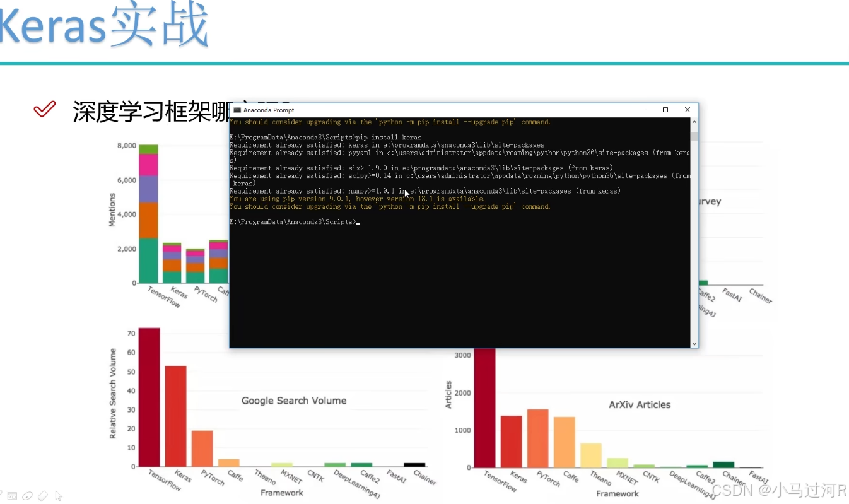Click 'Framework' label under Google Search chart
The height and width of the screenshot is (504, 849).
(x=282, y=493)
